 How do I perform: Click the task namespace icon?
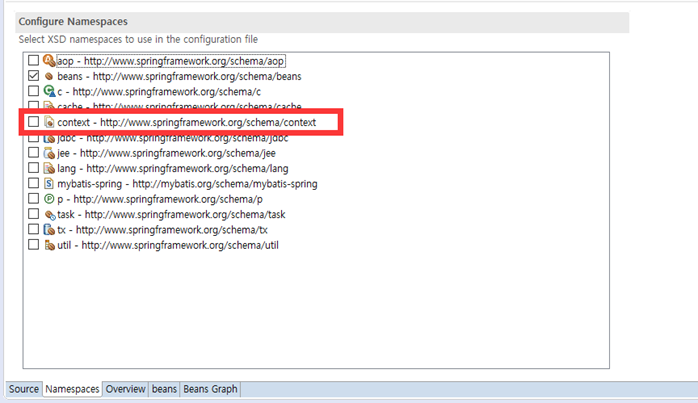pos(49,215)
